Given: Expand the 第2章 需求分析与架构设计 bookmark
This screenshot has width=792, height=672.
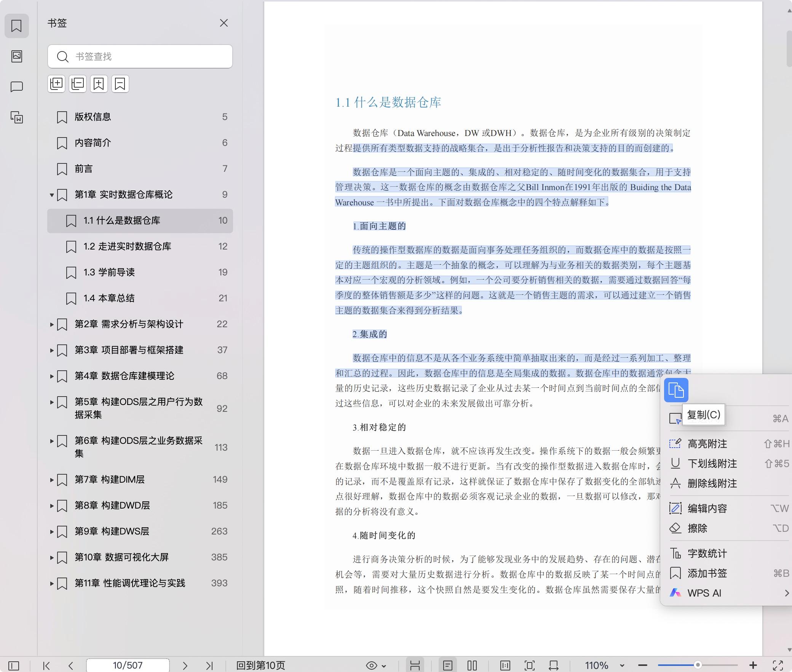Looking at the screenshot, I should coord(52,325).
